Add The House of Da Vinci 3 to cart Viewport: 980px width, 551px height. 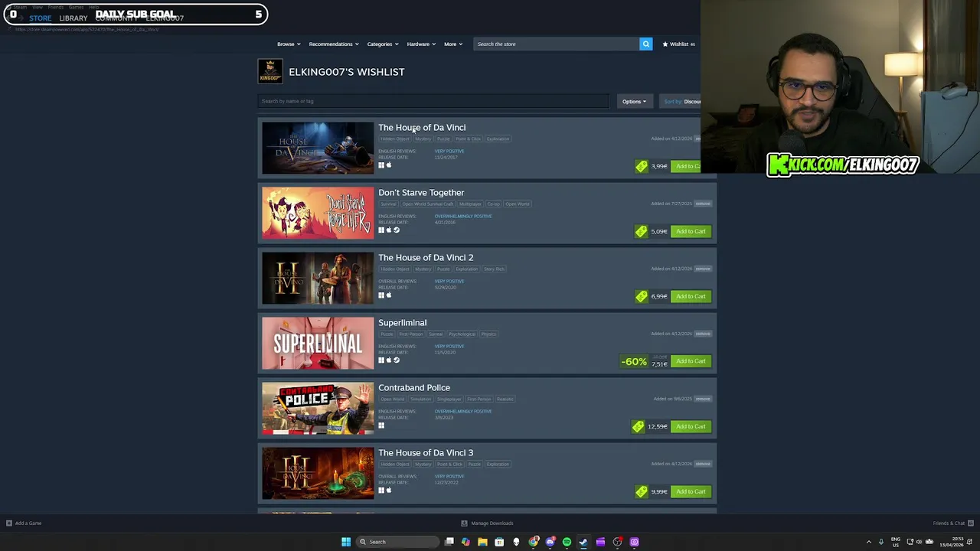coord(691,491)
